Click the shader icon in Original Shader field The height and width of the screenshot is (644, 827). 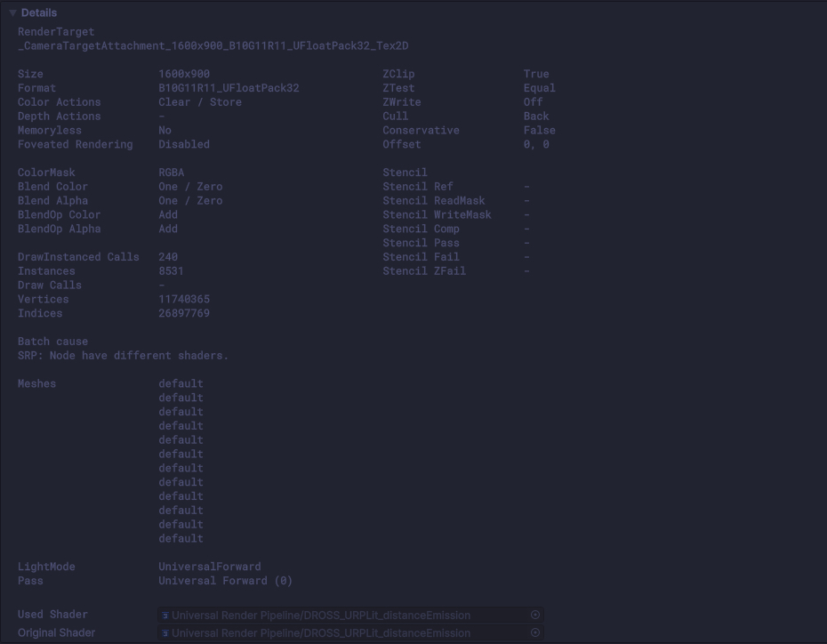coord(165,633)
